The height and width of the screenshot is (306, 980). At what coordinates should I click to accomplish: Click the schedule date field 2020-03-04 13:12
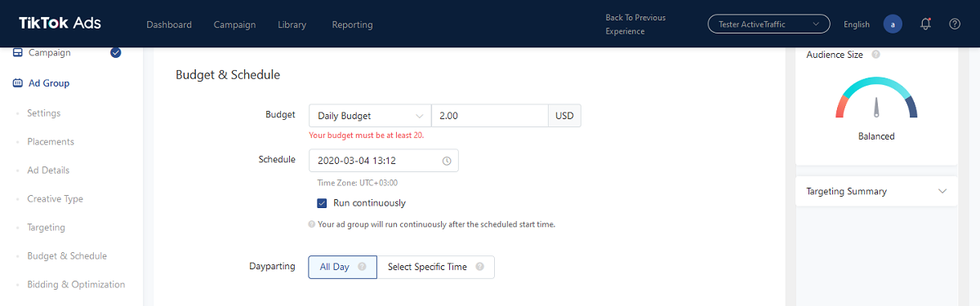(384, 161)
